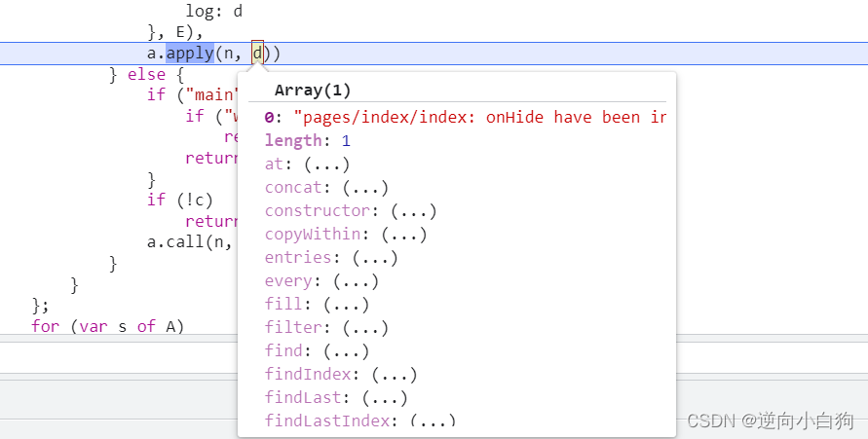Invoke getter for at property
The width and height of the screenshot is (868, 439).
click(327, 165)
